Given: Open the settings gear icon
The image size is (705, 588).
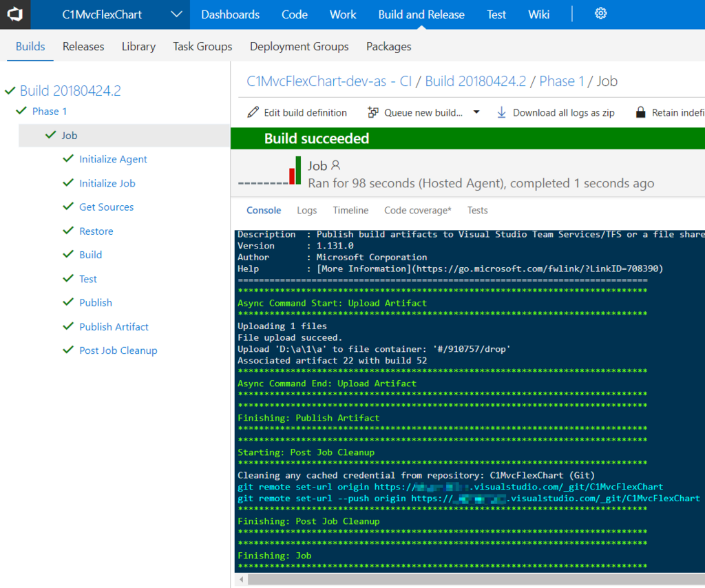Looking at the screenshot, I should (x=600, y=14).
